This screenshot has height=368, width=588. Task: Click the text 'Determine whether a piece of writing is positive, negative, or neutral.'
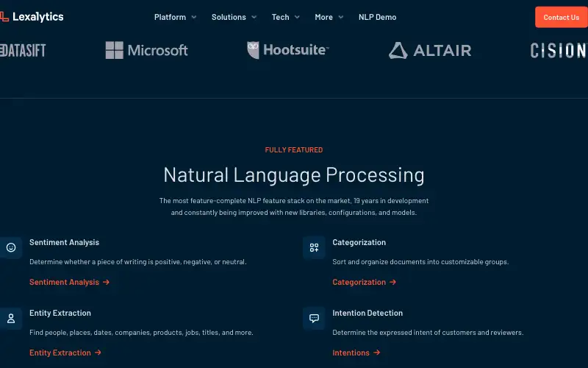(x=138, y=262)
